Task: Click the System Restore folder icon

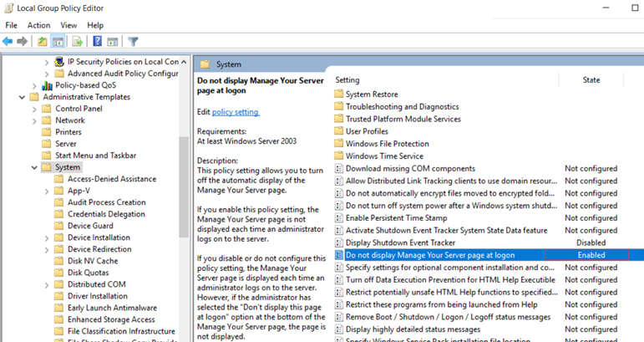Action: pyautogui.click(x=338, y=94)
